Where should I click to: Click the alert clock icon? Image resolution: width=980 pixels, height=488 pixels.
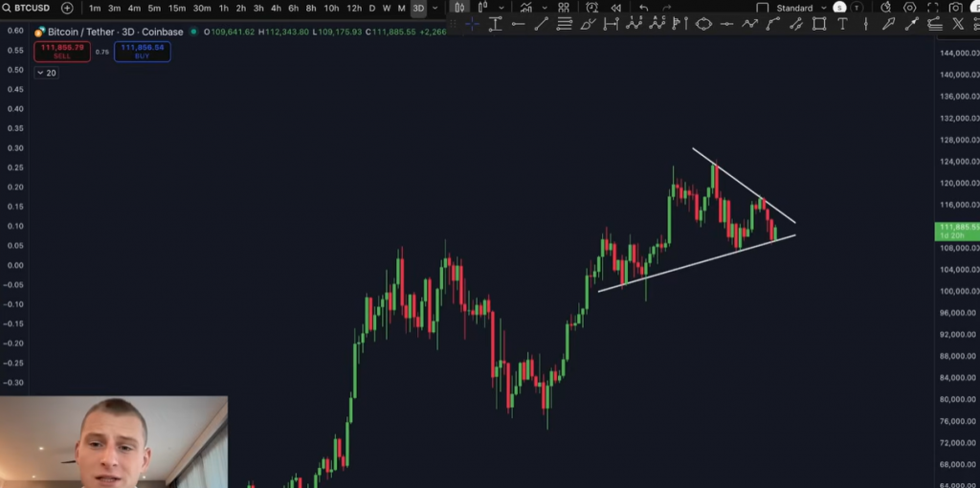click(x=593, y=8)
